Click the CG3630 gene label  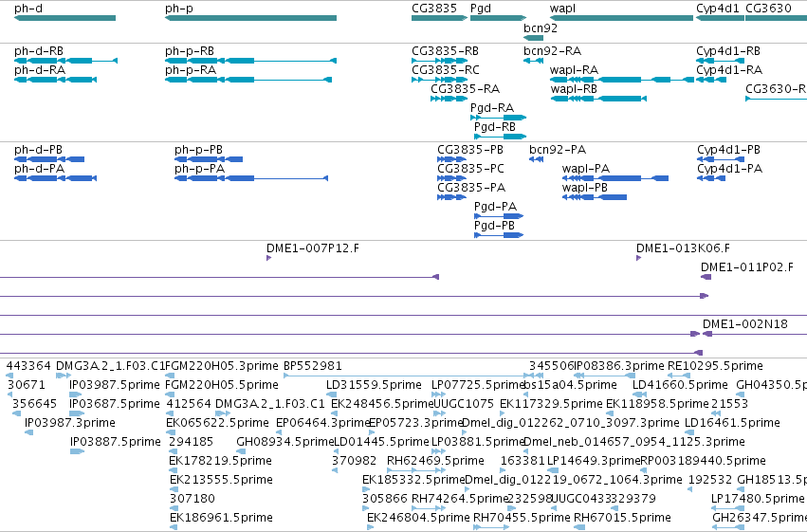tap(768, 9)
